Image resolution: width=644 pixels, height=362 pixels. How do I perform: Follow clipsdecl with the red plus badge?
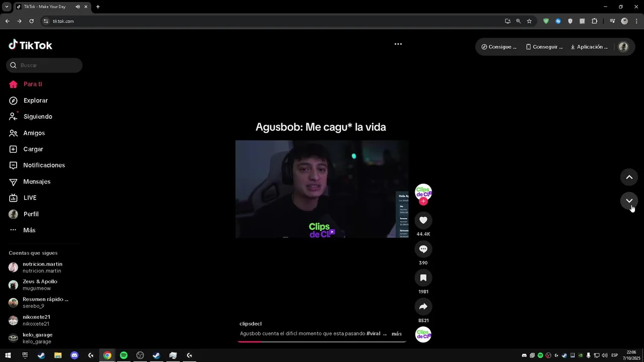(x=423, y=201)
